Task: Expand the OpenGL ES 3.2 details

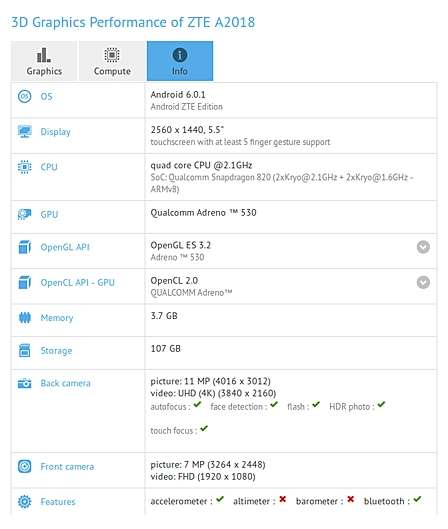Action: [x=423, y=247]
